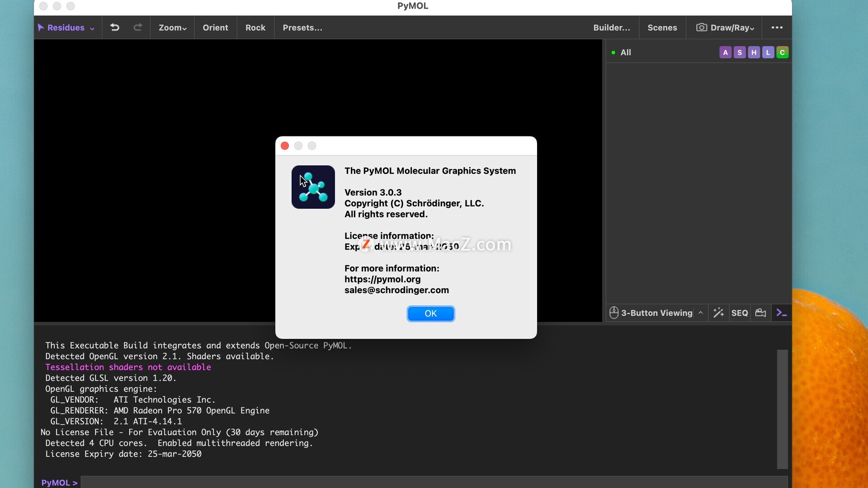
Task: Click the Orient toolbar button
Action: [x=215, y=28]
